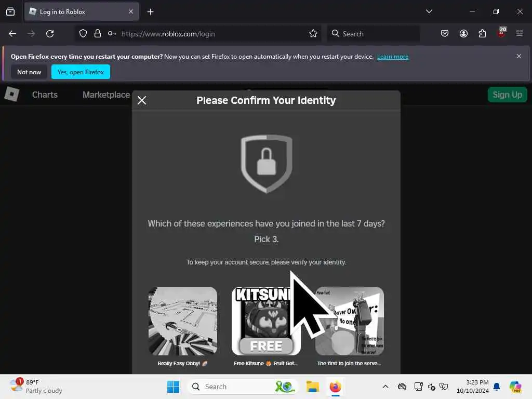The image size is (532, 399).
Task: Close the Log in to Roblox tab
Action: tap(131, 11)
